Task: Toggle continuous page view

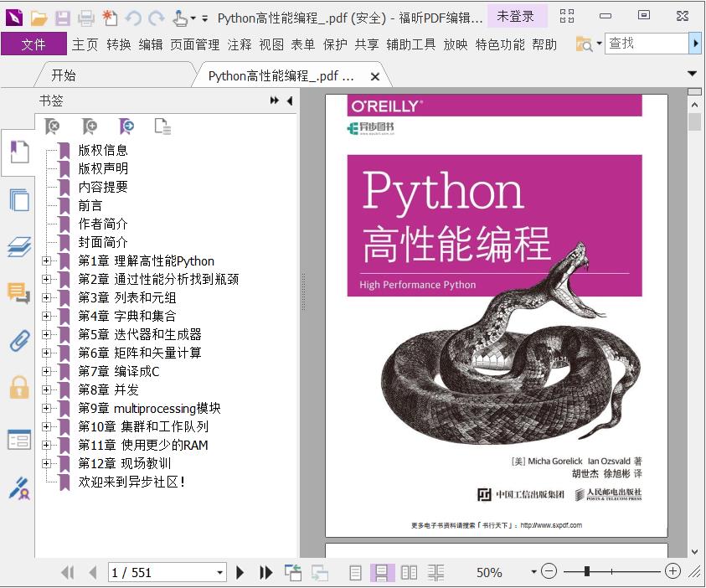Action: (x=382, y=572)
